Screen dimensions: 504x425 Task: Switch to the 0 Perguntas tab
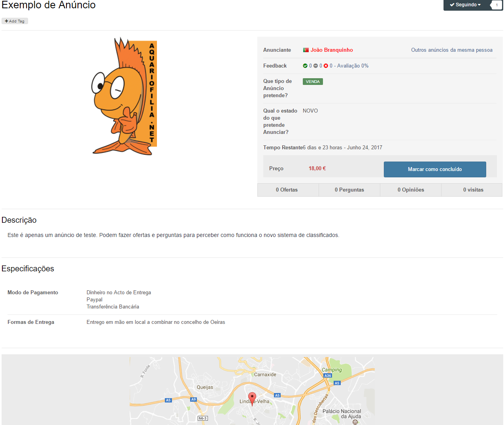pos(349,190)
